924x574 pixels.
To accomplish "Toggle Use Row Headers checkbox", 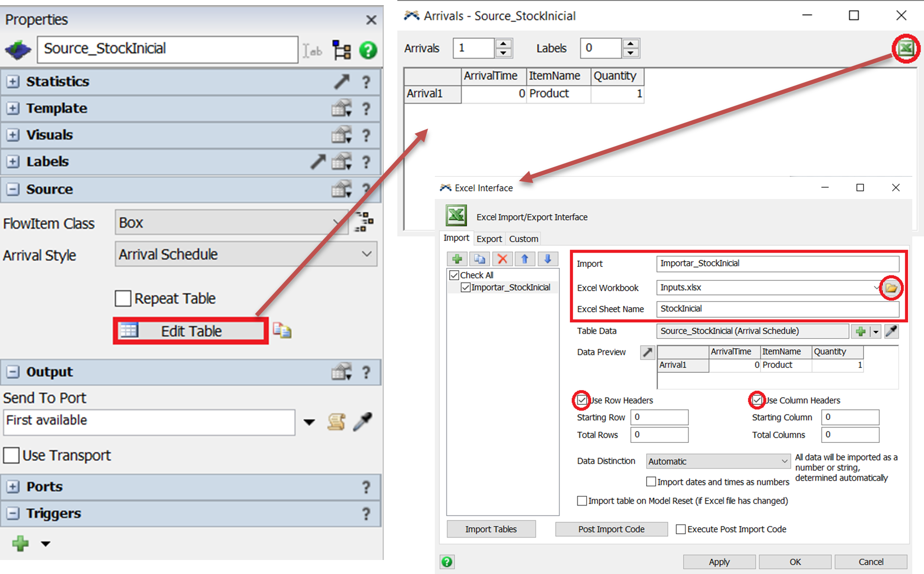I will [x=582, y=400].
